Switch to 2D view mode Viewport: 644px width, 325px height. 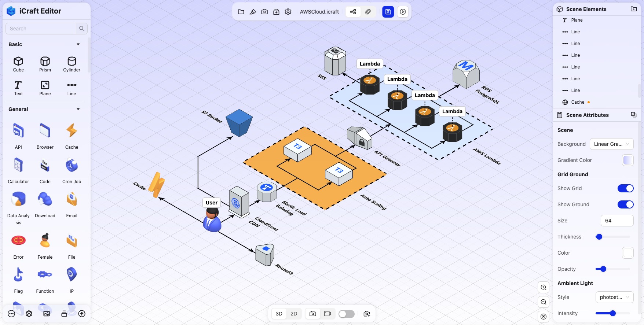tap(294, 314)
